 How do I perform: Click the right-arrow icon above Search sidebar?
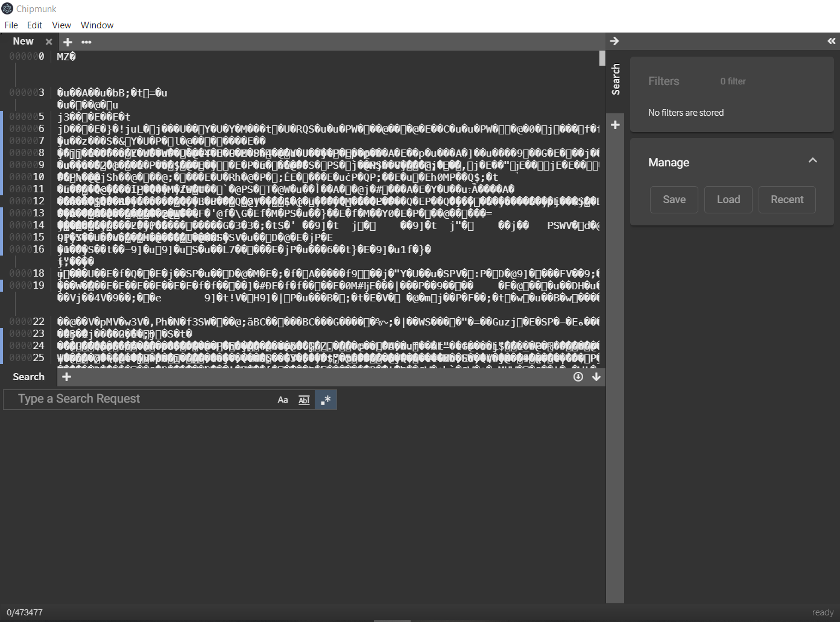614,41
